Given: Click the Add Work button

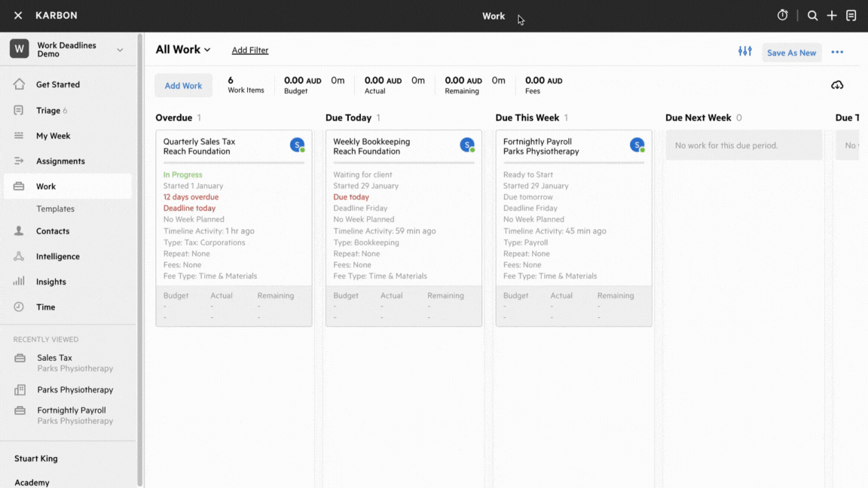Looking at the screenshot, I should pos(183,85).
